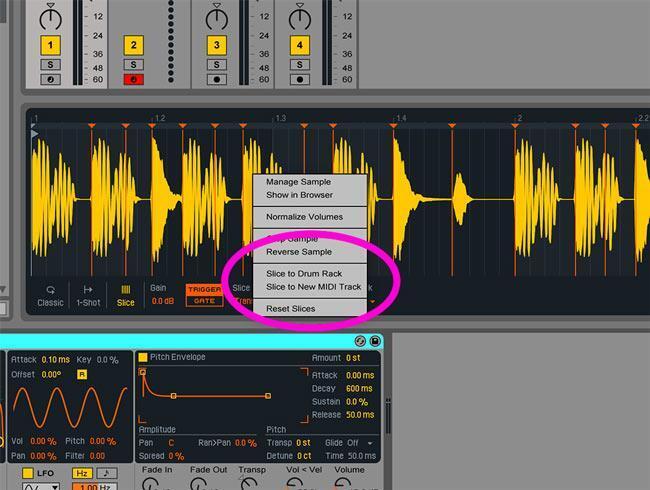Toggle the LFO on/off switch
The width and height of the screenshot is (650, 490).
tap(28, 473)
